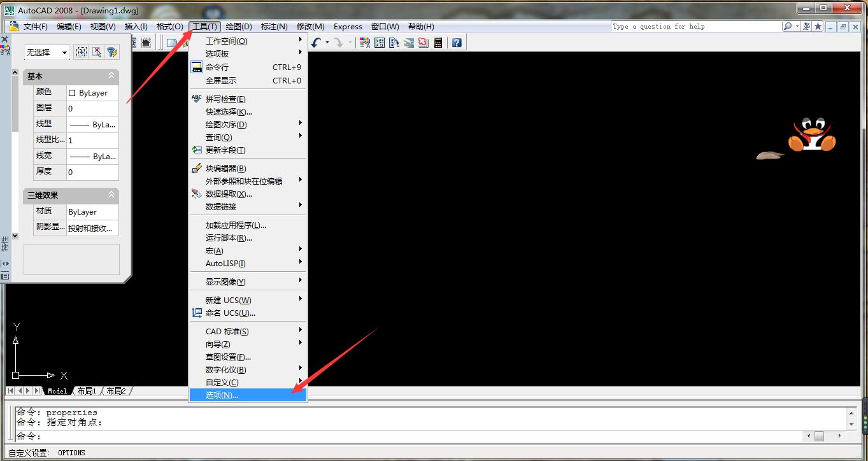The width and height of the screenshot is (868, 461).
Task: Click the 线型 ByLayer value field
Action: click(x=92, y=125)
